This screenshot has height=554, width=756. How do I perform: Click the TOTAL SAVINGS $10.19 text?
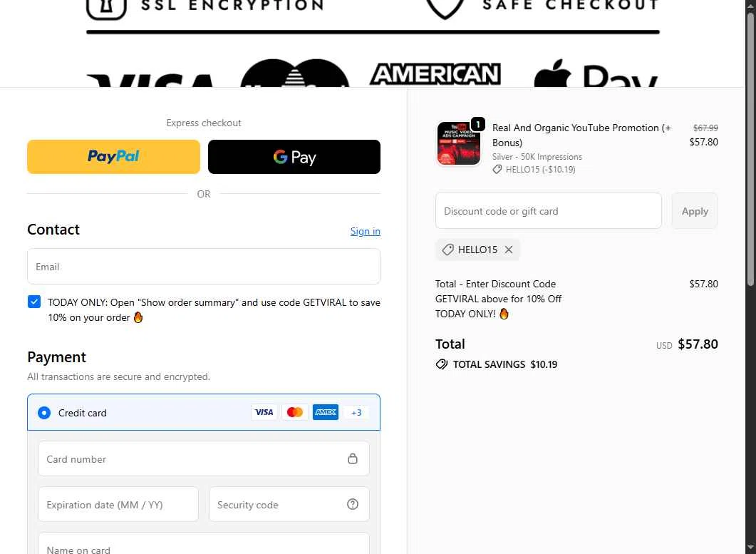(x=504, y=364)
